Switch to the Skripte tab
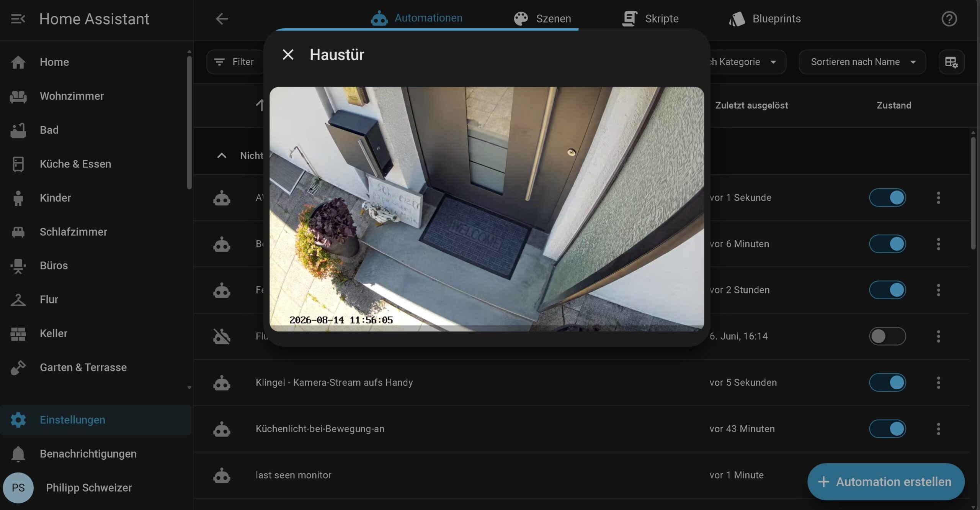The height and width of the screenshot is (510, 980). (650, 18)
